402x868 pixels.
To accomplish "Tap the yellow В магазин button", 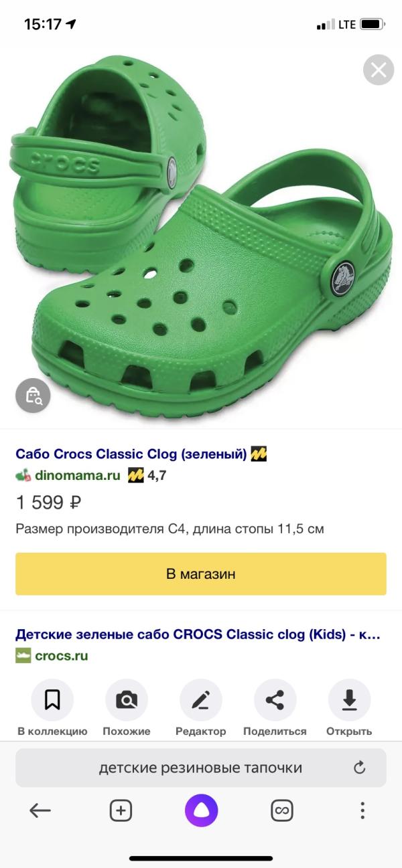I will (x=201, y=574).
